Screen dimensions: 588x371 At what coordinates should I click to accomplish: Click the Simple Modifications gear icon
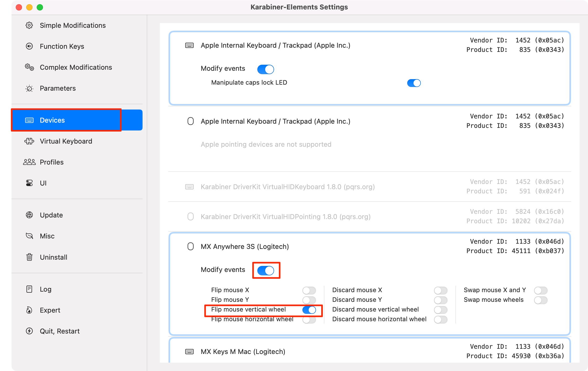[29, 25]
